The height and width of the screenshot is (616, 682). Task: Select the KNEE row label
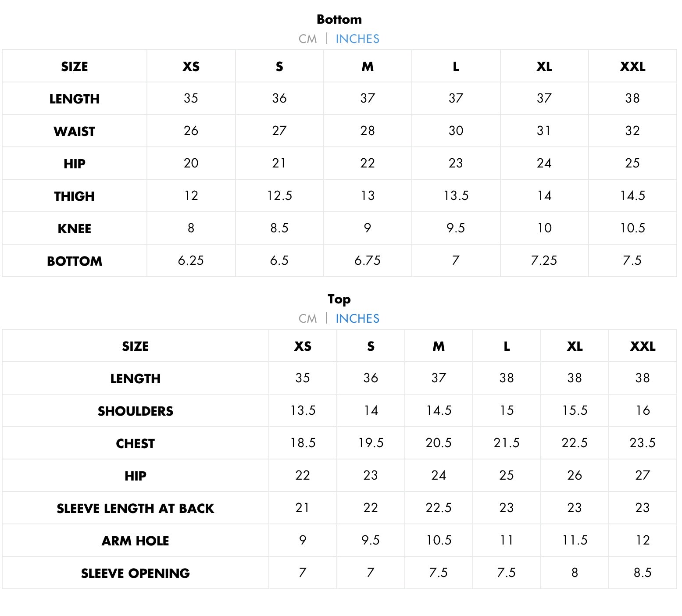point(74,229)
